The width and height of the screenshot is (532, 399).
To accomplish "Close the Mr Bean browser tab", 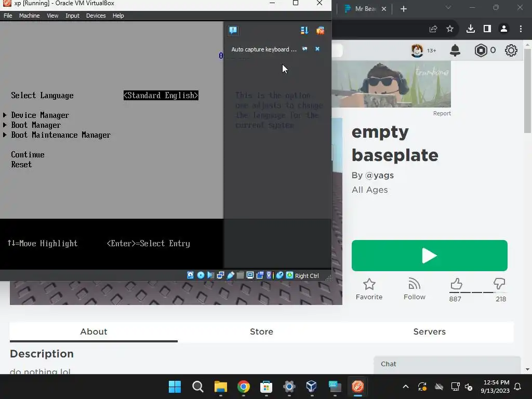I will 384,9.
